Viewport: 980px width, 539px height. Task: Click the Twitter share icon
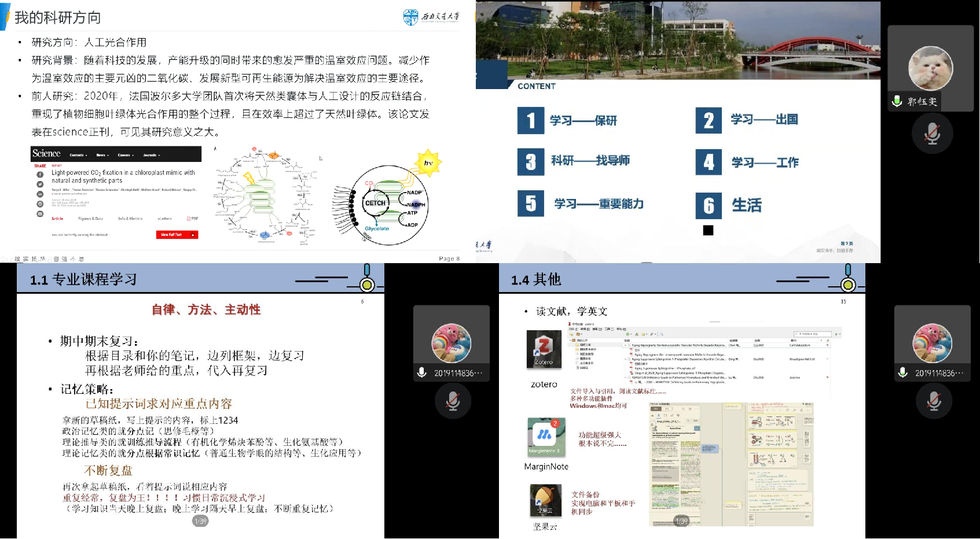coord(40,184)
